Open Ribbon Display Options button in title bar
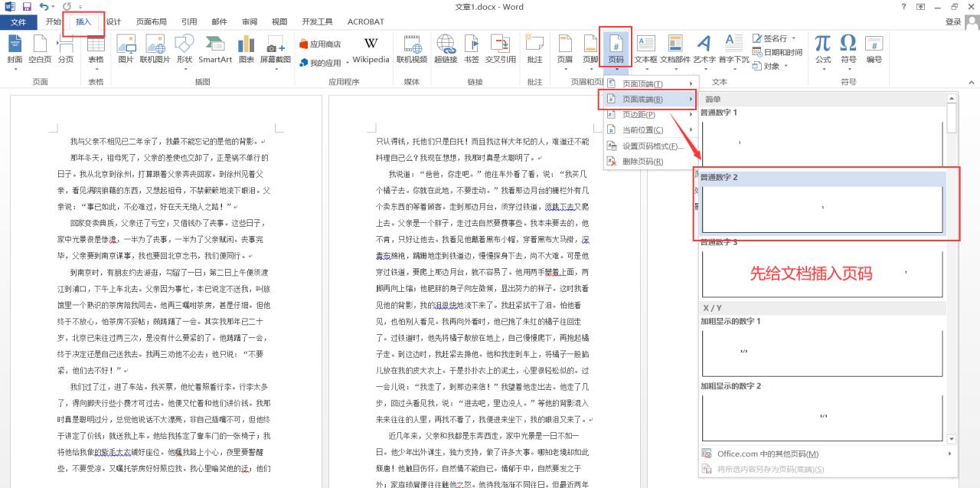The width and height of the screenshot is (980, 488). (x=922, y=6)
